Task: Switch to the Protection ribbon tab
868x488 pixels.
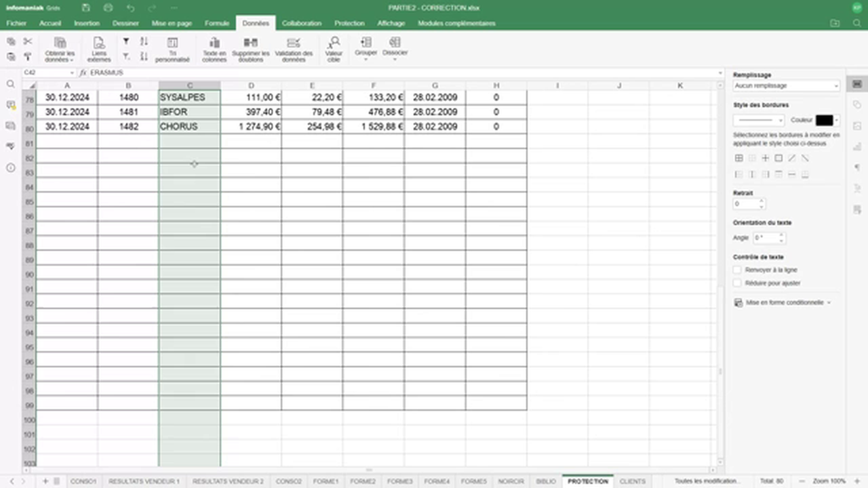Action: (x=349, y=23)
